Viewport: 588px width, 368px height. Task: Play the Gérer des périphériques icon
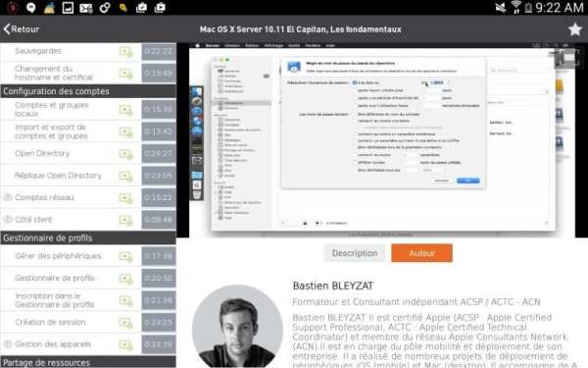(126, 256)
